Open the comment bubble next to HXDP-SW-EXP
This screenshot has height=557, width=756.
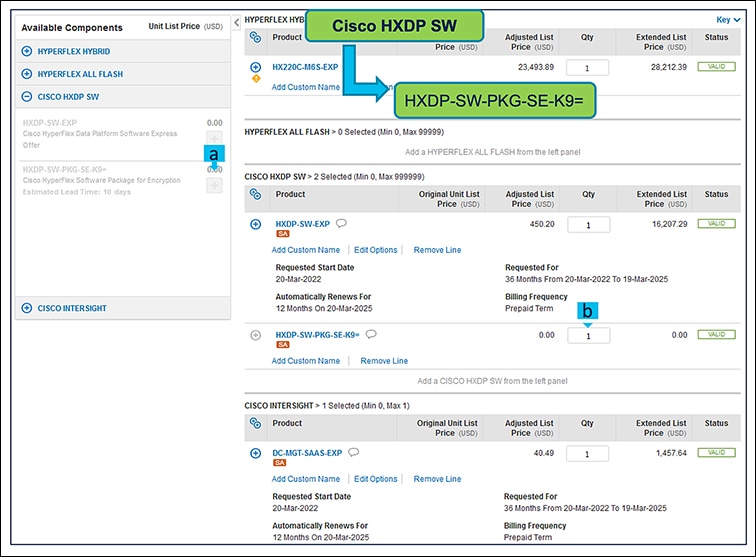[341, 223]
